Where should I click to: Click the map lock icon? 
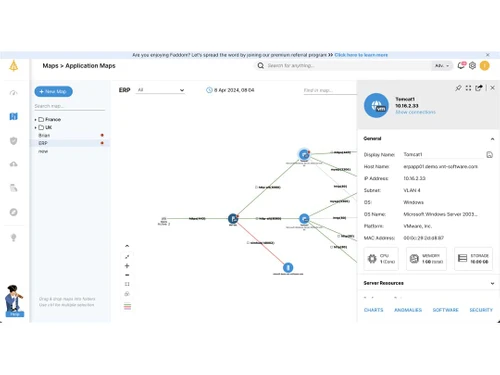127,294
